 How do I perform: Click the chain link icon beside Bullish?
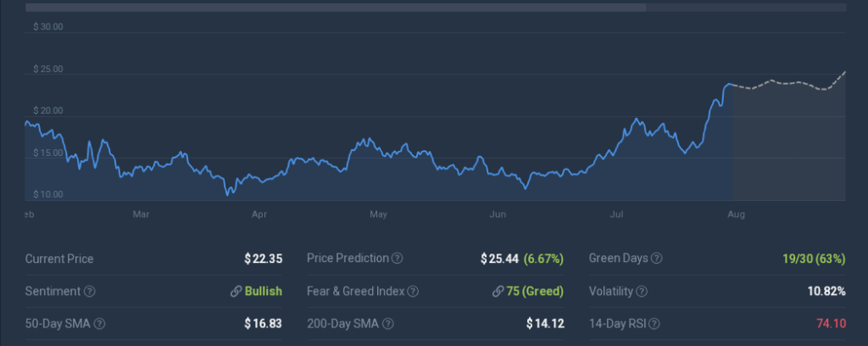(236, 291)
